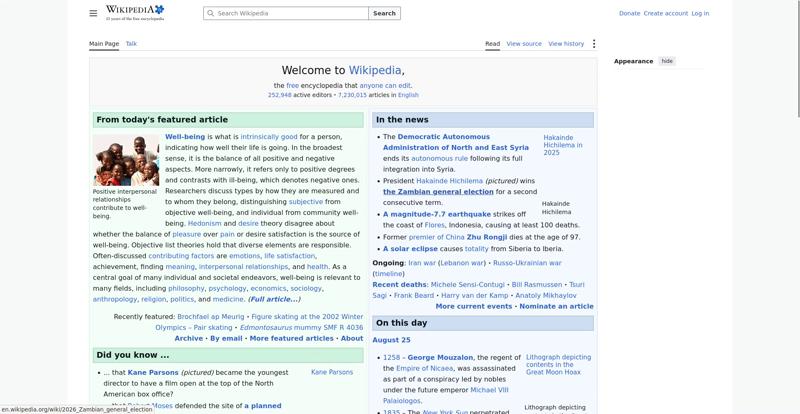Click Recent deaths link
The height and width of the screenshot is (414, 800).
[x=399, y=284]
